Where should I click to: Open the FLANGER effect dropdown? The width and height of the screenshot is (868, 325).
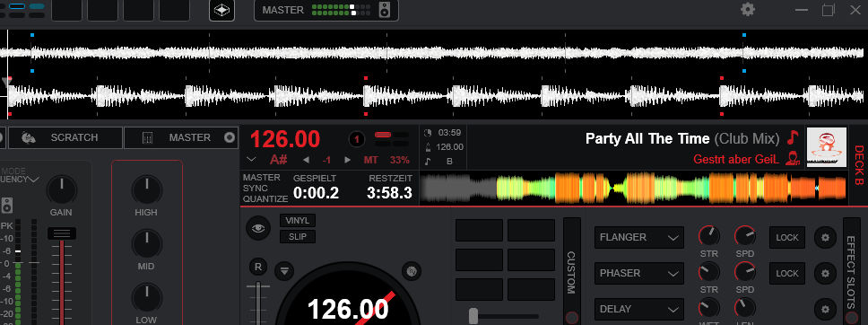[639, 237]
